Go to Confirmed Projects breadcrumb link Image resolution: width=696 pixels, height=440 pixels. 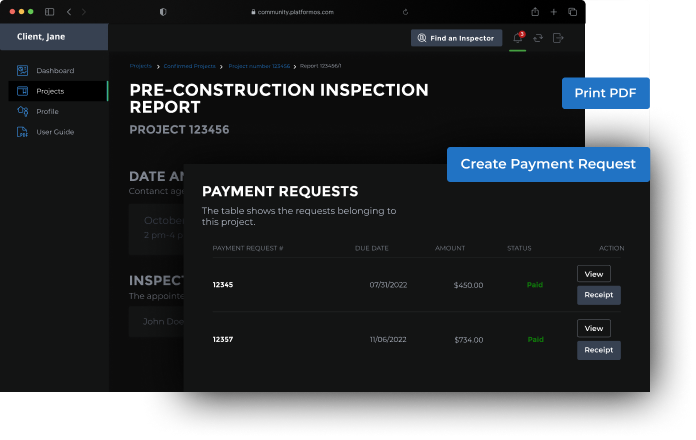(x=190, y=65)
